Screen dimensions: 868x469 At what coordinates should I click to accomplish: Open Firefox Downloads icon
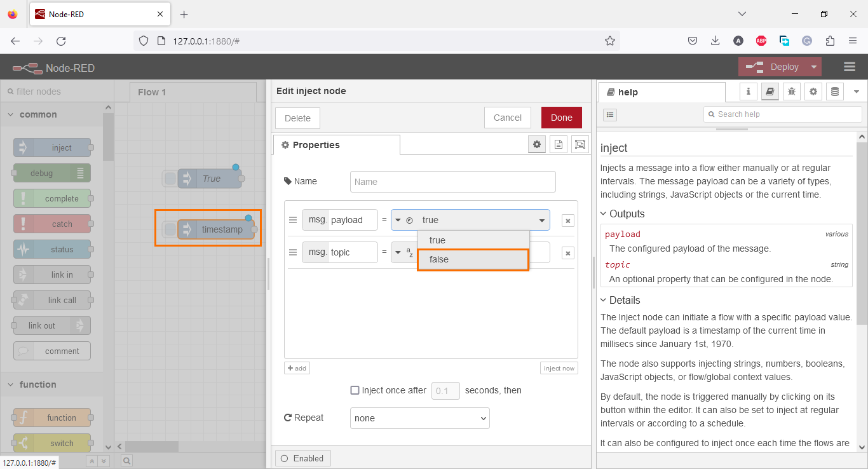coord(715,41)
